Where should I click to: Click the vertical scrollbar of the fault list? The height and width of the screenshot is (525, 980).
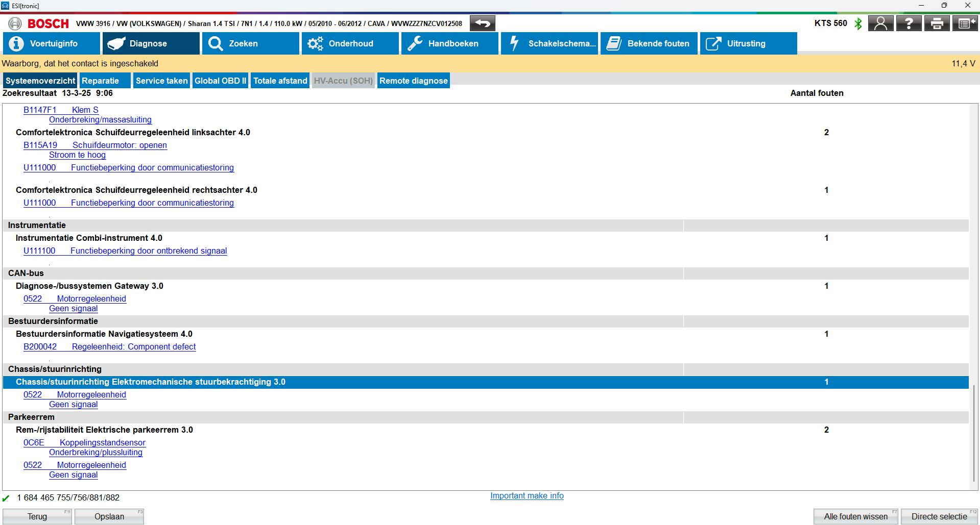973,433
